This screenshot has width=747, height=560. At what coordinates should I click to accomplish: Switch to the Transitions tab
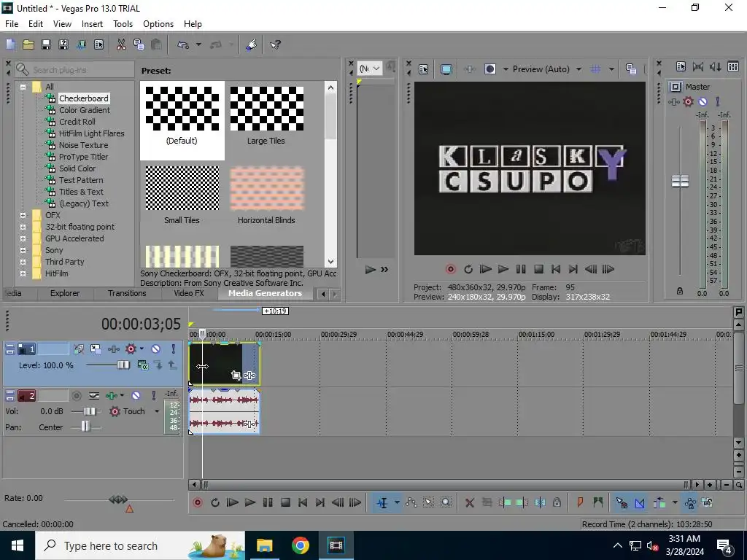coord(127,293)
